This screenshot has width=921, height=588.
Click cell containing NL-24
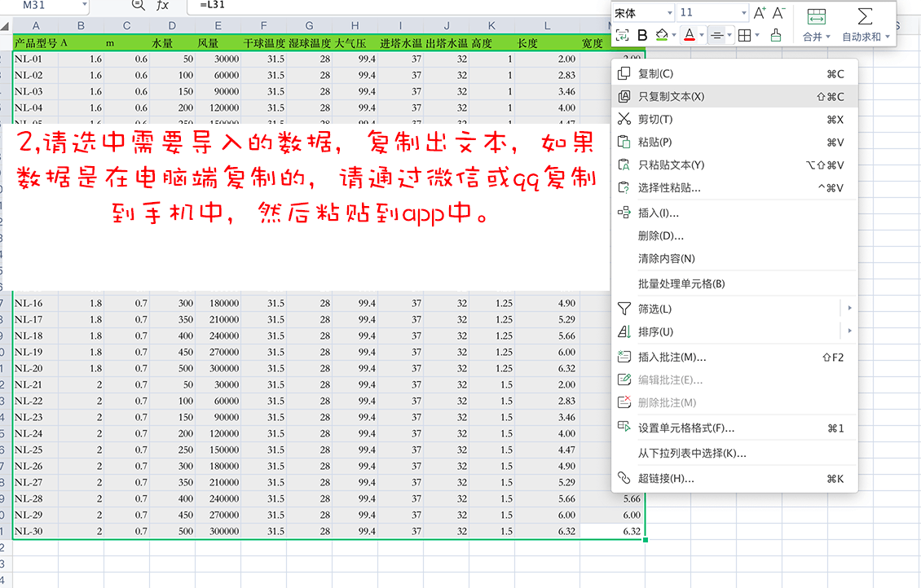point(36,433)
